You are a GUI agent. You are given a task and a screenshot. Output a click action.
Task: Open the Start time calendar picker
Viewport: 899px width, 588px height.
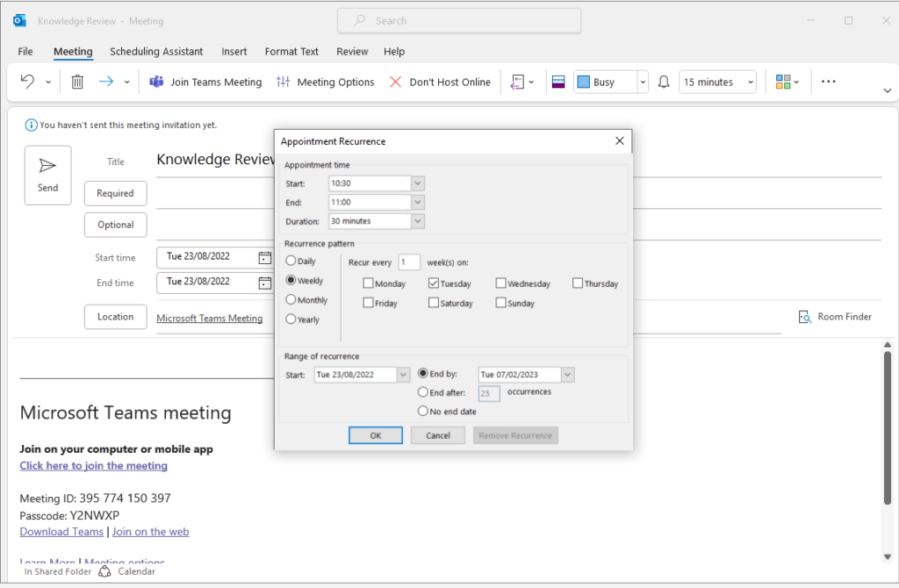coord(265,258)
